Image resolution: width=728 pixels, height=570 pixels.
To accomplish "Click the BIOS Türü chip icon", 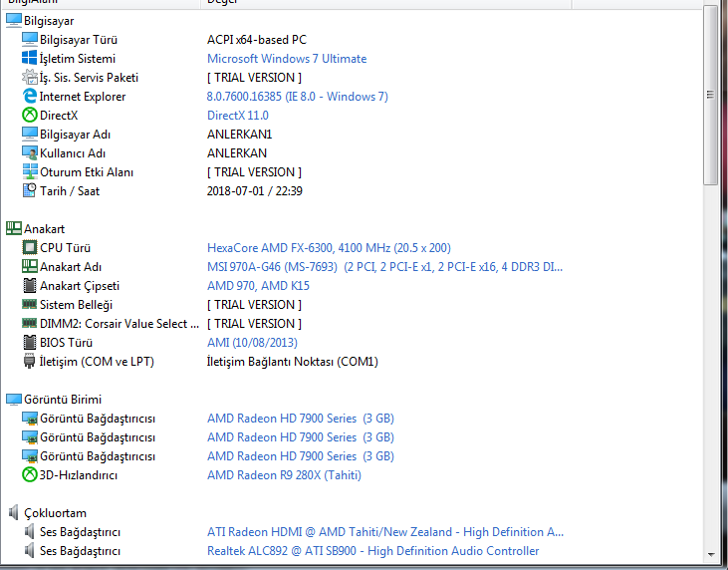I will coord(30,343).
